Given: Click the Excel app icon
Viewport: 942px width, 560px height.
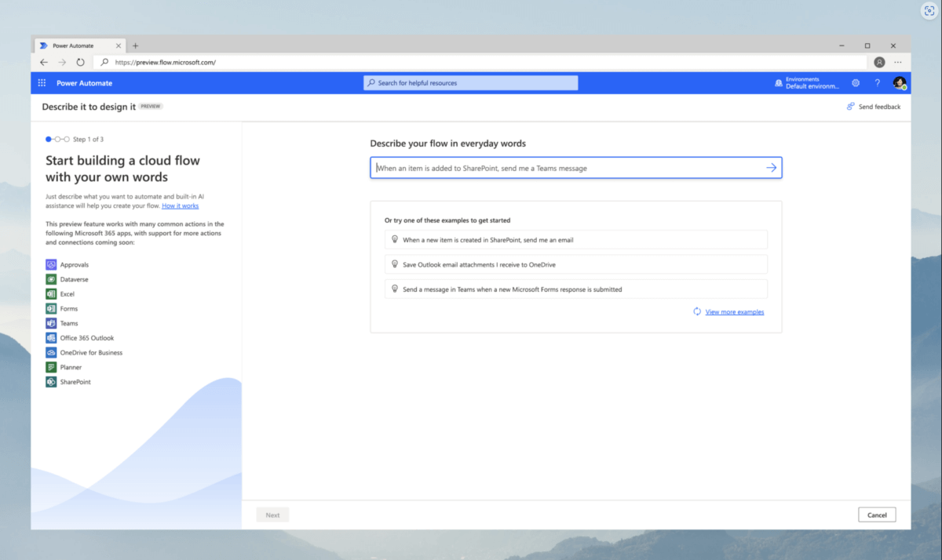Looking at the screenshot, I should (51, 294).
